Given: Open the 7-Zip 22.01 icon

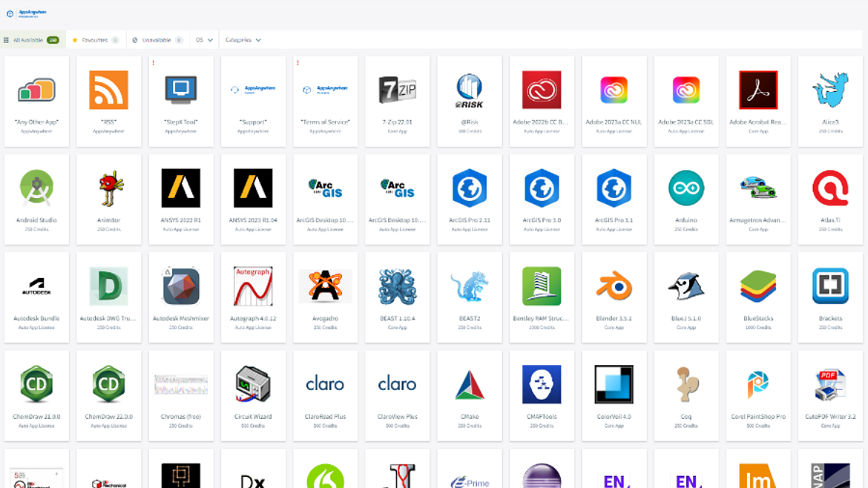Looking at the screenshot, I should [398, 90].
